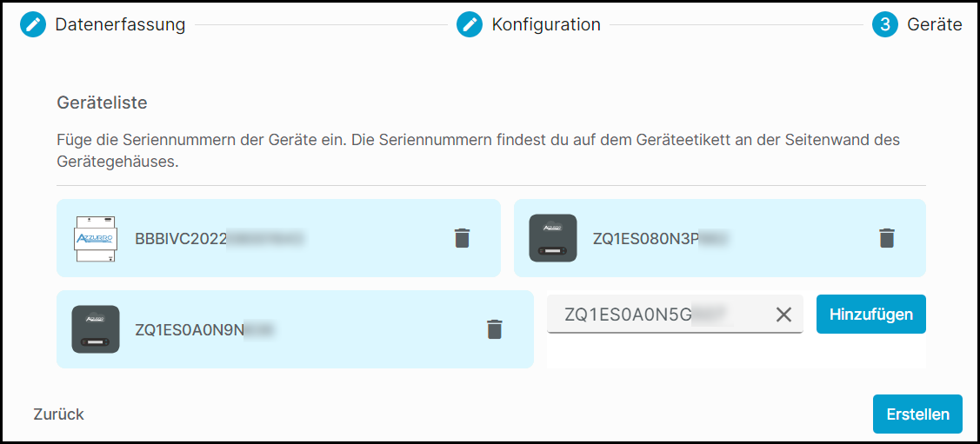Click the ZQ1ES0A0N9N inverter thumbnail
Viewport: 980px width, 444px height.
(x=96, y=329)
